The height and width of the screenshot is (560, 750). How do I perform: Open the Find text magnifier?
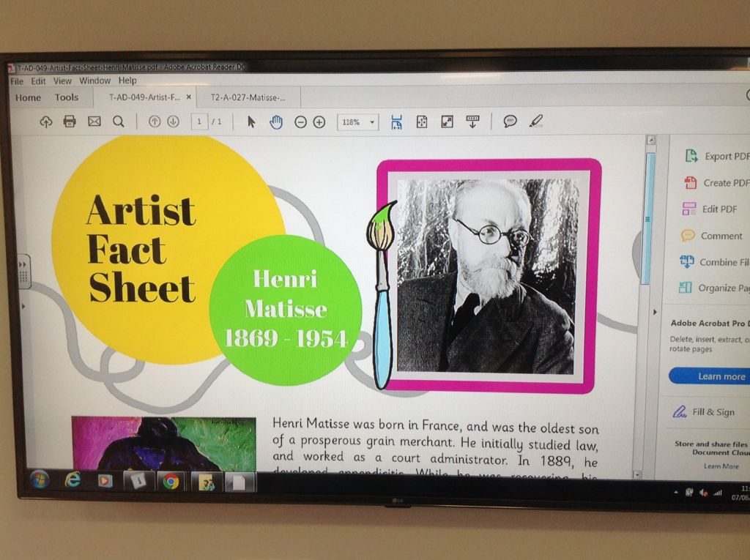[118, 122]
